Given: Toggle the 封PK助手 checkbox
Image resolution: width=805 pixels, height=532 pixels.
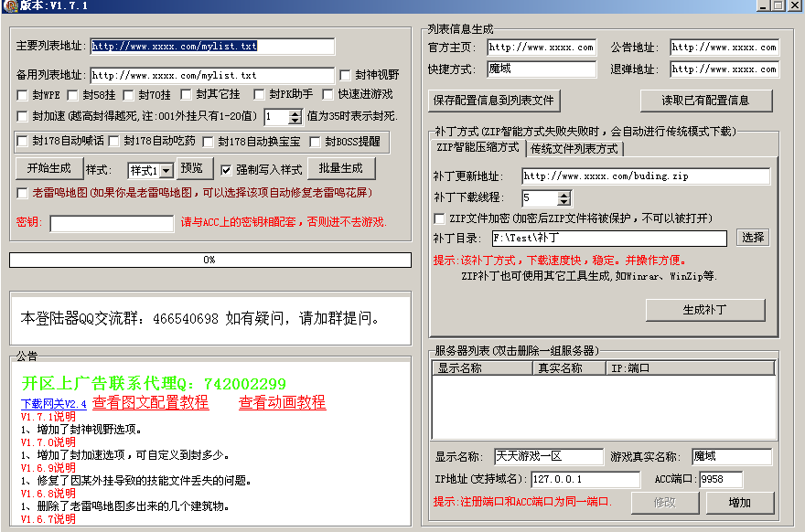Looking at the screenshot, I should [259, 94].
